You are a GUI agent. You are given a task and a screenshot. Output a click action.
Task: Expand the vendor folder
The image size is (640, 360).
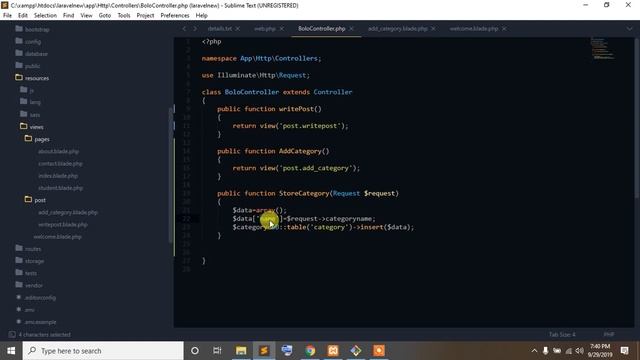point(29,286)
